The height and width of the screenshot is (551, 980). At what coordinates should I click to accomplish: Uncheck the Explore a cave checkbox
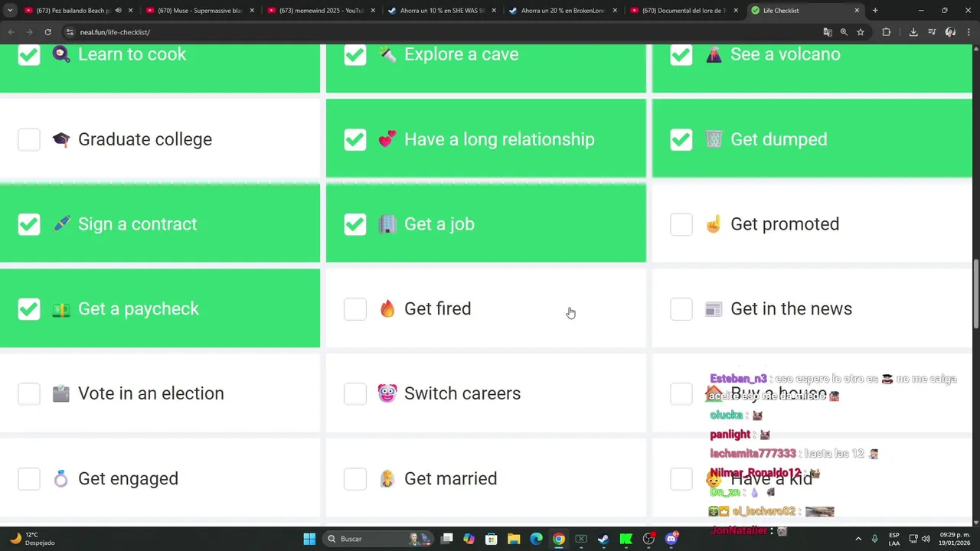(355, 54)
